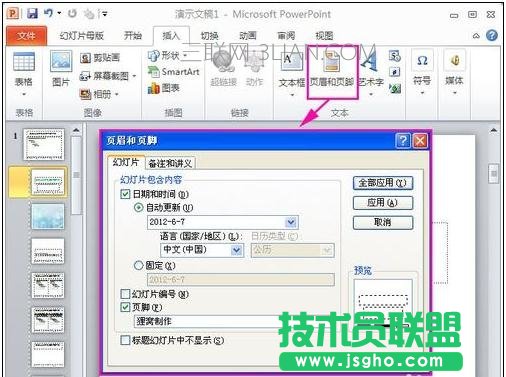Expand the 2012-6-7 date format dropdown
The width and height of the screenshot is (506, 377).
coord(291,222)
